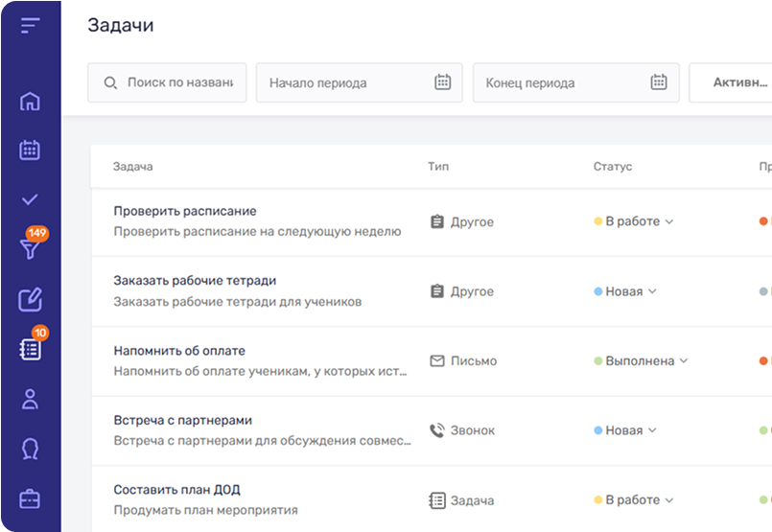This screenshot has width=772, height=532.
Task: Click the edit note icon in sidebar
Action: click(x=30, y=300)
